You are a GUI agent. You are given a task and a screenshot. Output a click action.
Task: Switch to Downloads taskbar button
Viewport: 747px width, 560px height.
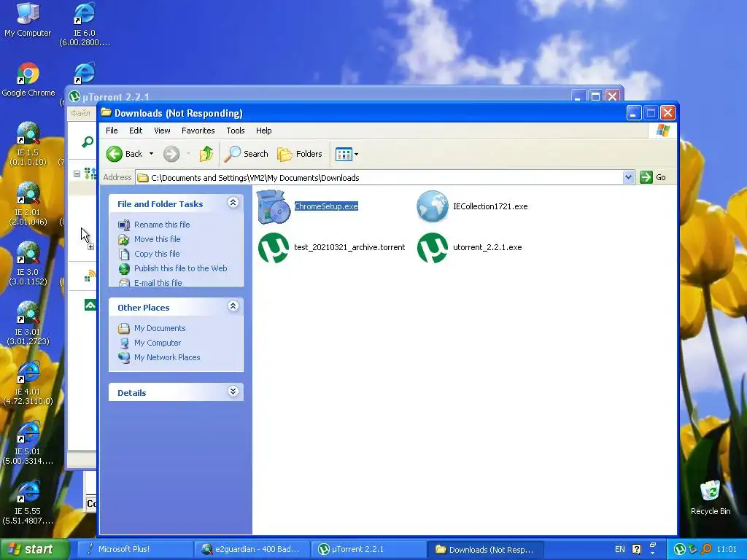(x=487, y=550)
